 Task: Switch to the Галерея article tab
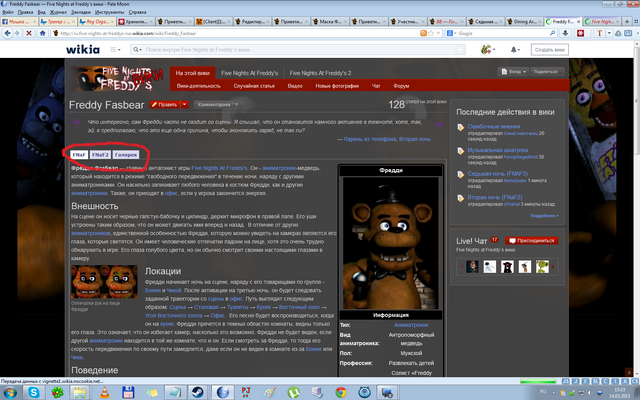point(126,155)
